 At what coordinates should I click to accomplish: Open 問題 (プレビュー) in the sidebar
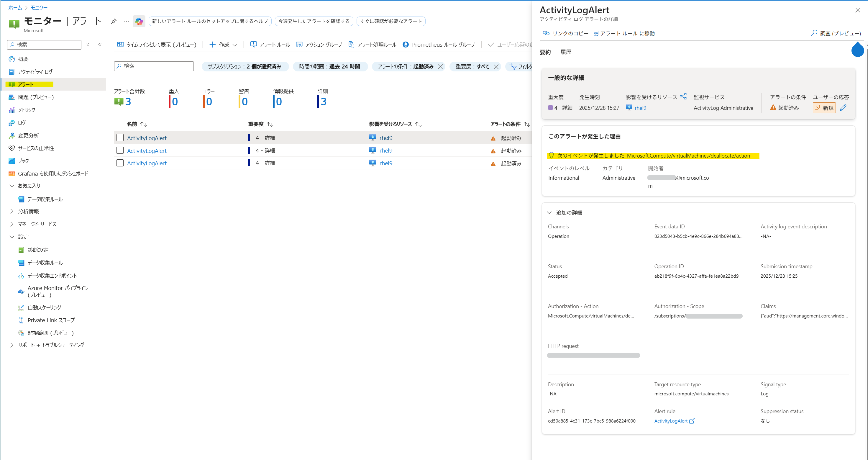click(x=36, y=97)
